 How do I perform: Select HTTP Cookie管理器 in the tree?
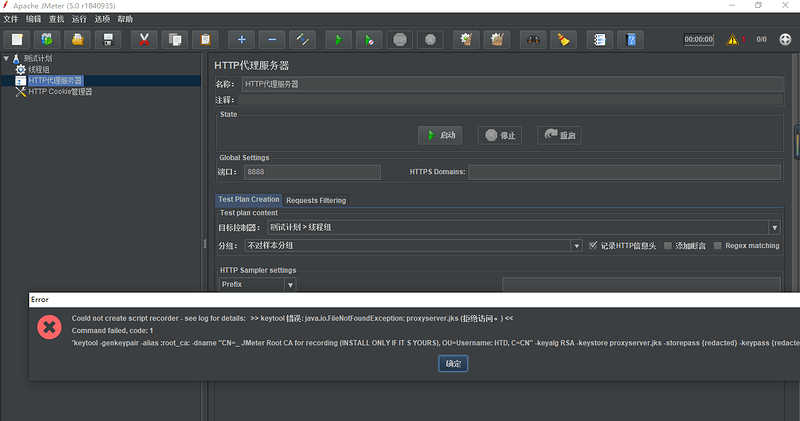pos(60,92)
